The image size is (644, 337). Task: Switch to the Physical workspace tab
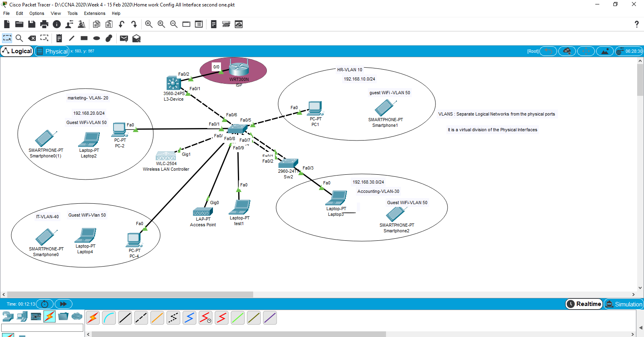52,51
